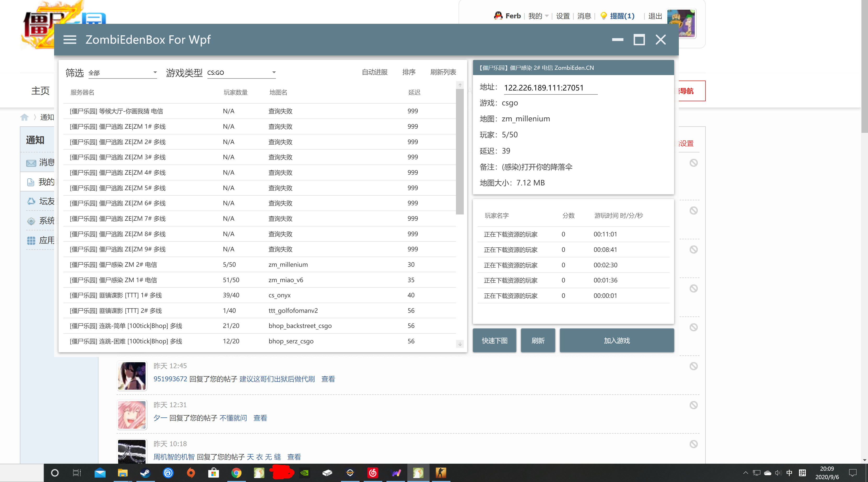Click the avatar of user 951993672
This screenshot has width=868, height=482.
[132, 376]
